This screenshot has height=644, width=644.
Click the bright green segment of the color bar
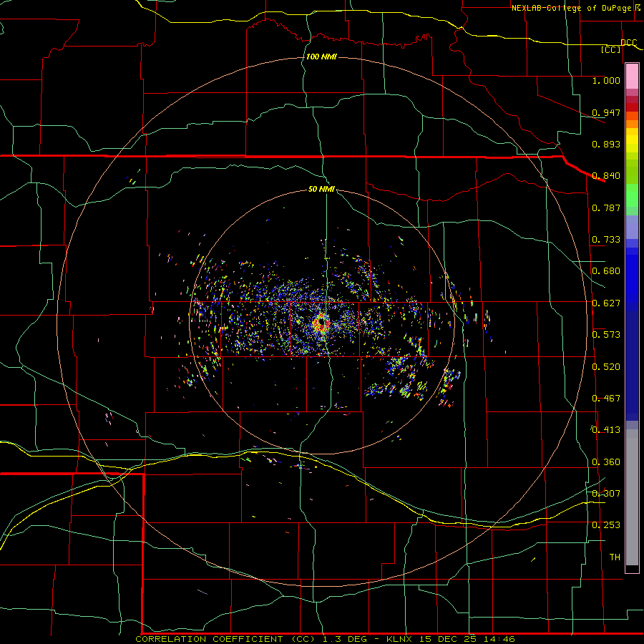[x=632, y=195]
